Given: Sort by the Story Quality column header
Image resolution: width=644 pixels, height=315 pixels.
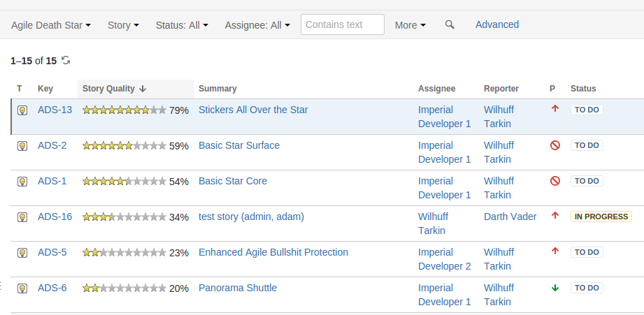Looking at the screenshot, I should pyautogui.click(x=114, y=89).
